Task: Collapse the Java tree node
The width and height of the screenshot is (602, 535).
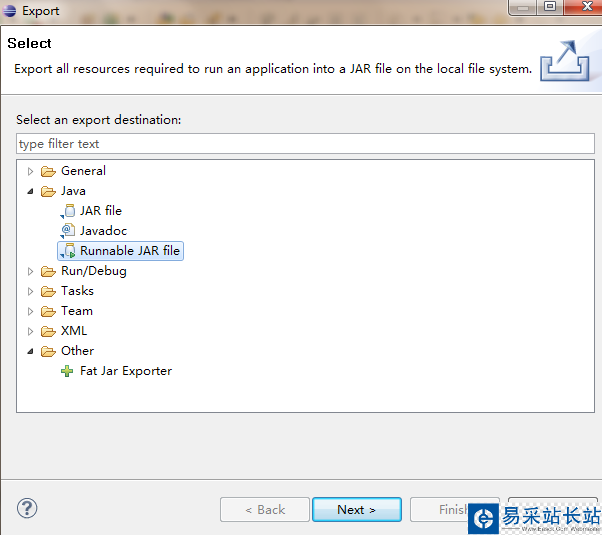Action: tap(30, 191)
